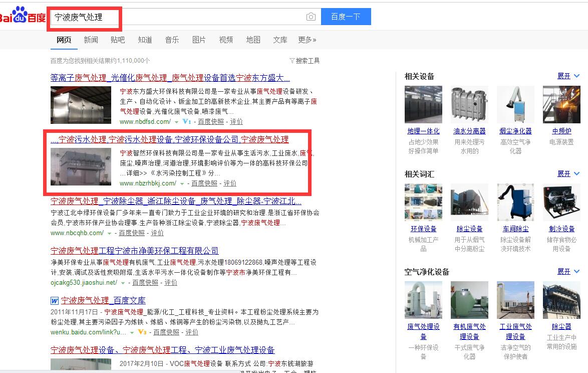Open result 宁波废气处理_宁波除尘器_浙江除尘设备
Image resolution: width=588 pixels, height=373 pixels.
coord(176,201)
